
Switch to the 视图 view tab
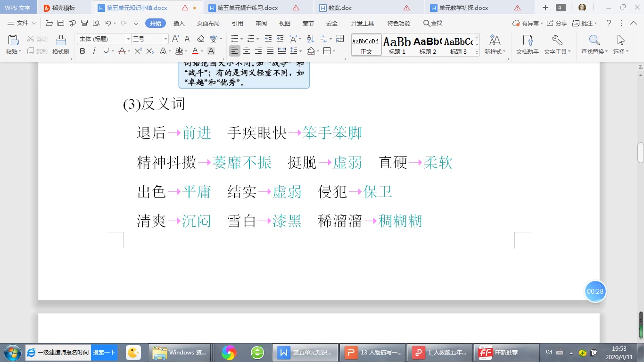[285, 23]
